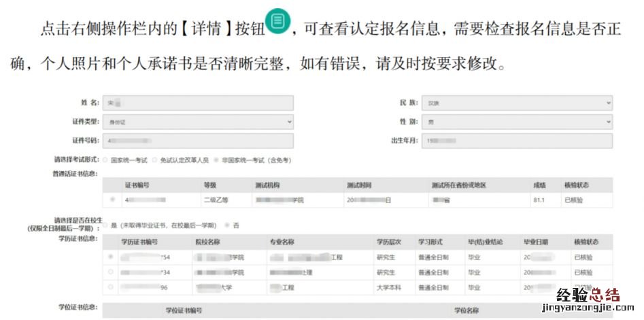Click the 姓名 name input field
This screenshot has height=320, width=644.
pos(198,102)
